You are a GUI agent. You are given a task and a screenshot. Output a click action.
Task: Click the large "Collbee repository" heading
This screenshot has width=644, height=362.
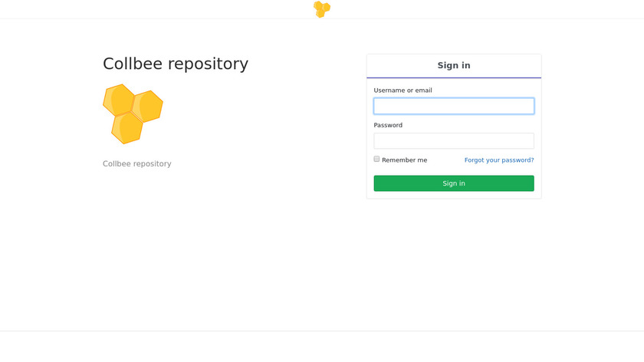click(x=176, y=64)
